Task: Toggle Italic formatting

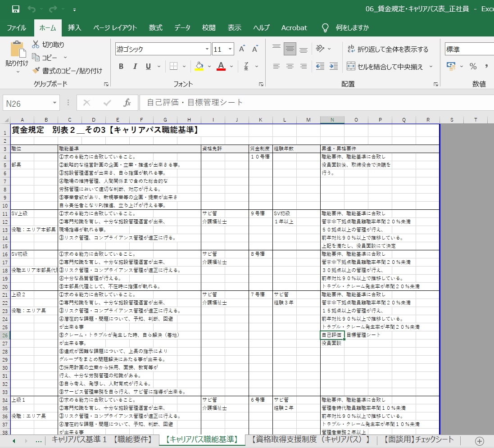Action: 135,66
